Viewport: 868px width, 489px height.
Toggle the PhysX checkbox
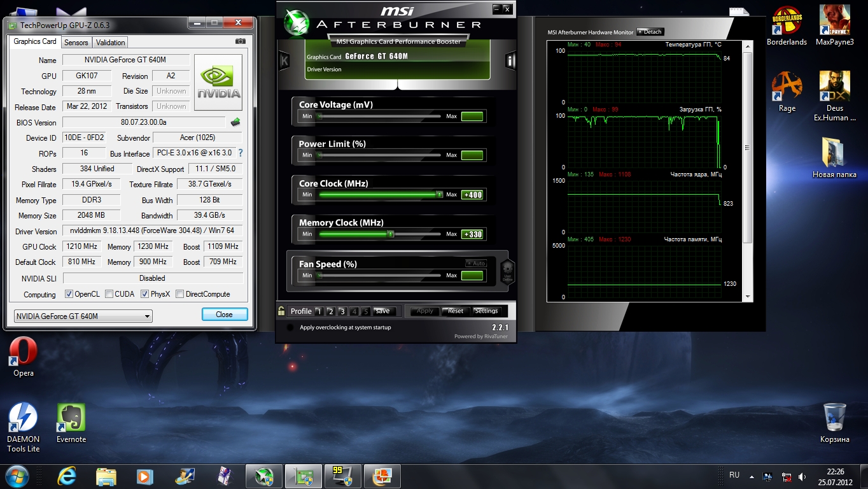(x=145, y=294)
